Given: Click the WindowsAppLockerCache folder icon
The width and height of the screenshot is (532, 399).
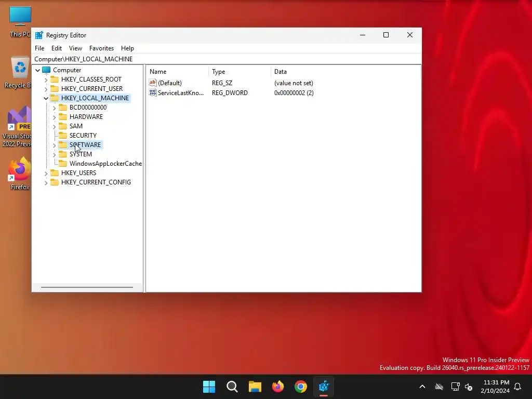Looking at the screenshot, I should [63, 164].
